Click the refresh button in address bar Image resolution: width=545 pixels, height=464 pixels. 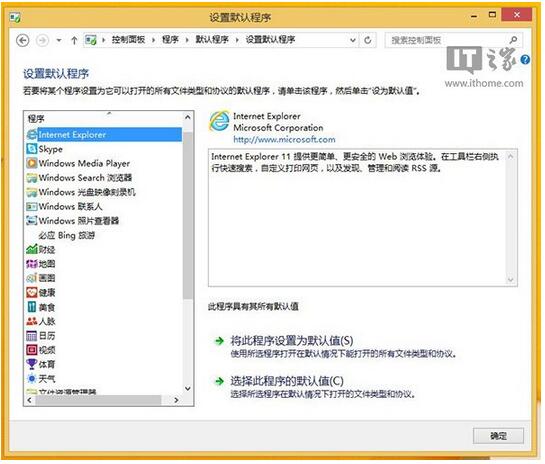pos(367,40)
